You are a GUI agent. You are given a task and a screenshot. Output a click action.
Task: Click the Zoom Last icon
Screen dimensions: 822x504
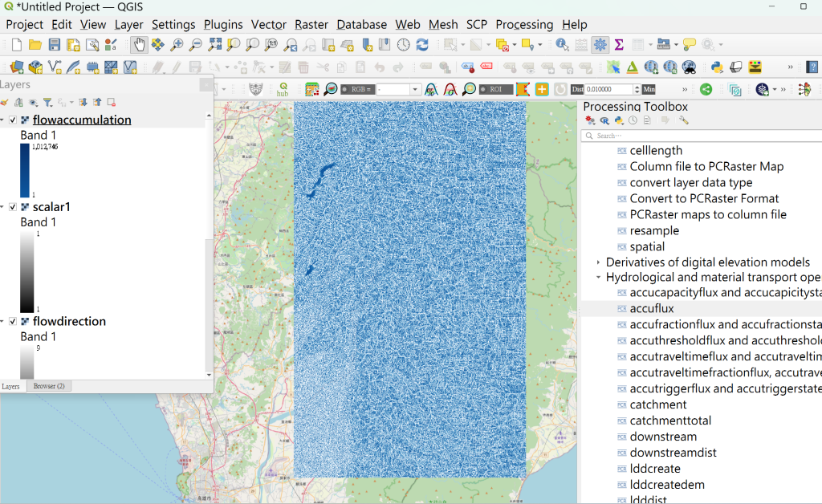point(290,44)
